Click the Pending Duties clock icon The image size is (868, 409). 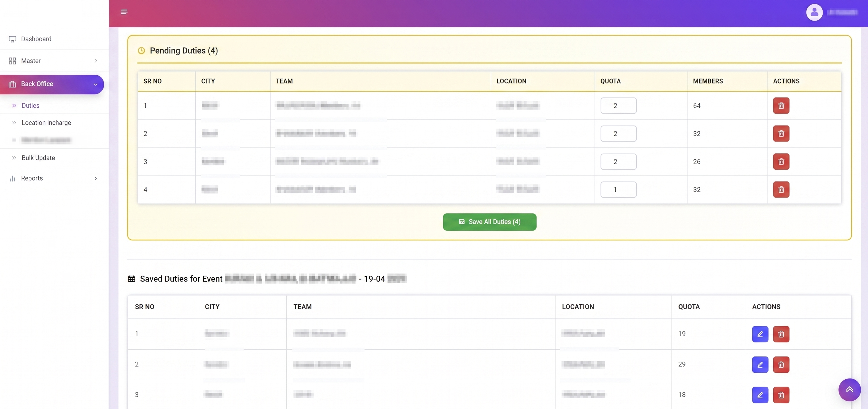point(142,51)
